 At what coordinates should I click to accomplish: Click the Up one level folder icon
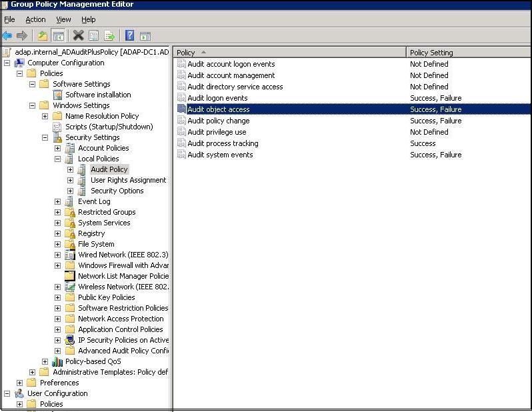click(x=43, y=35)
